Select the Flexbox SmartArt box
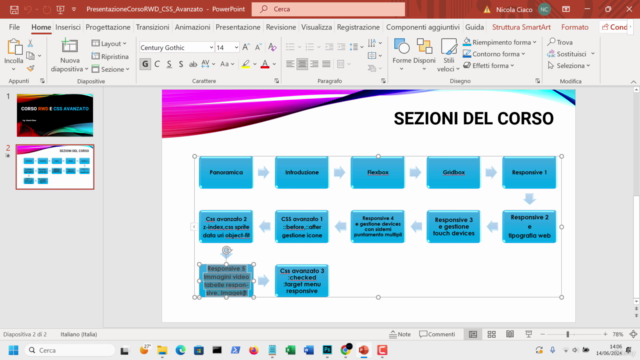The width and height of the screenshot is (640, 360). click(x=378, y=172)
